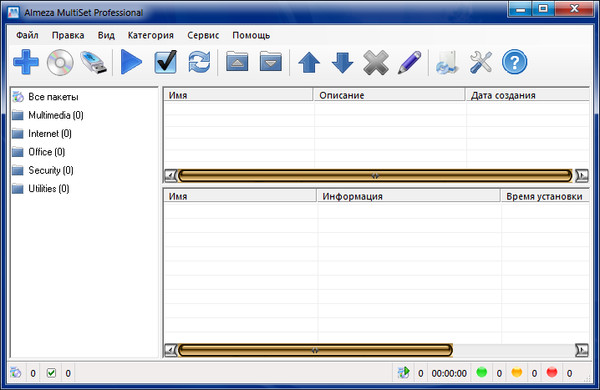
Task: Click the blue plus new package icon
Action: coord(26,62)
